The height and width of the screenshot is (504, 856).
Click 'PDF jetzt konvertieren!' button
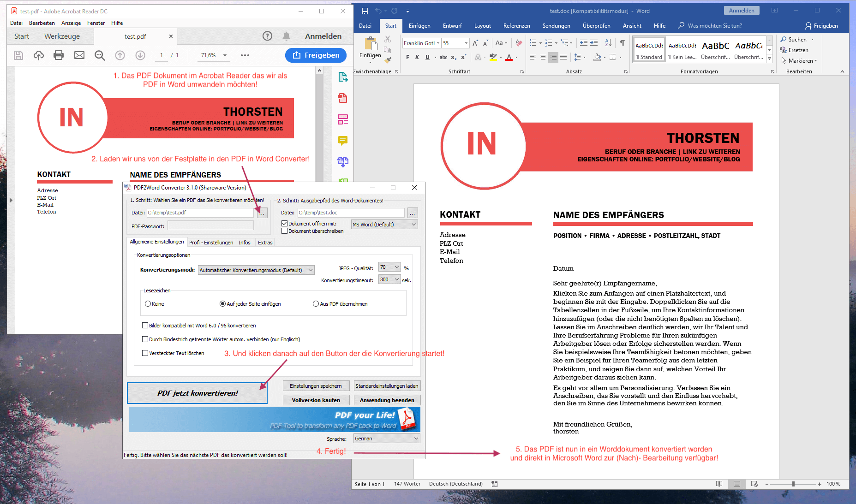(198, 393)
